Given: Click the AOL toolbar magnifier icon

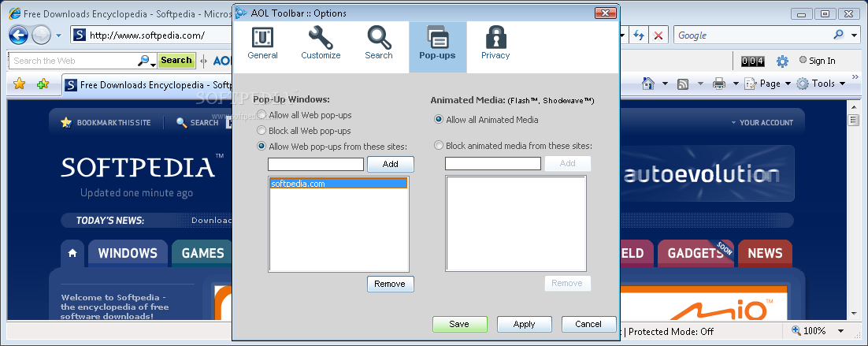Looking at the screenshot, I should coord(143,61).
